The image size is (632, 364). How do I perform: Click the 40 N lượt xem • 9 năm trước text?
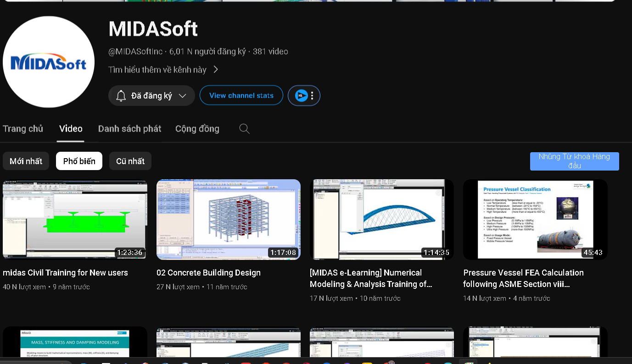point(46,287)
